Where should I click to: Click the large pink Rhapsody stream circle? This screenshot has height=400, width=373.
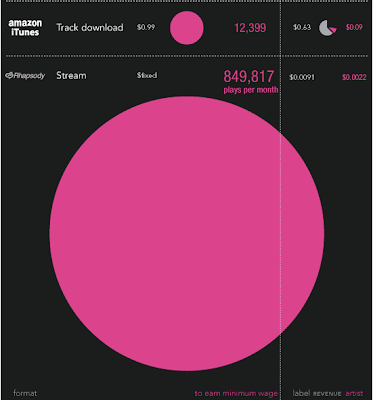coord(187,233)
